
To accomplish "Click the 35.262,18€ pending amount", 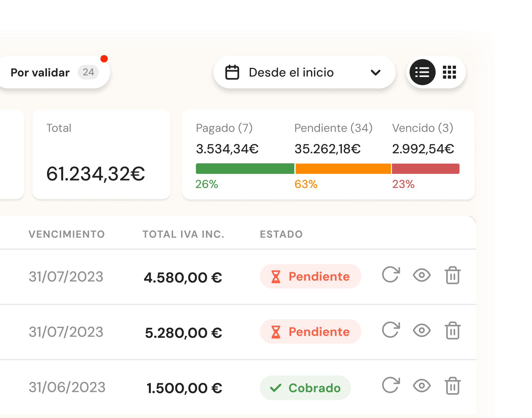I will point(327,149).
